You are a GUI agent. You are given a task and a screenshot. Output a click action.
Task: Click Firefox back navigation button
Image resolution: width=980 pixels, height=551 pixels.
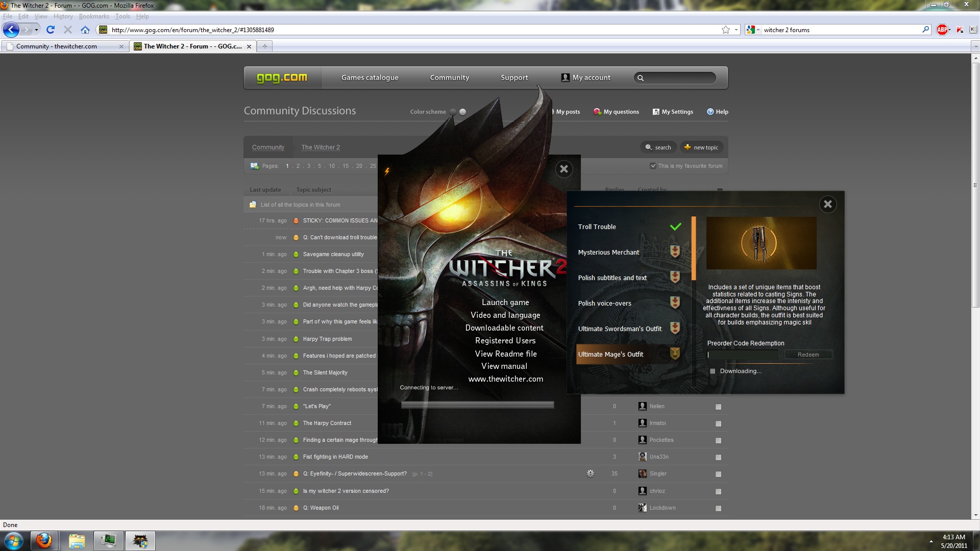(x=11, y=30)
